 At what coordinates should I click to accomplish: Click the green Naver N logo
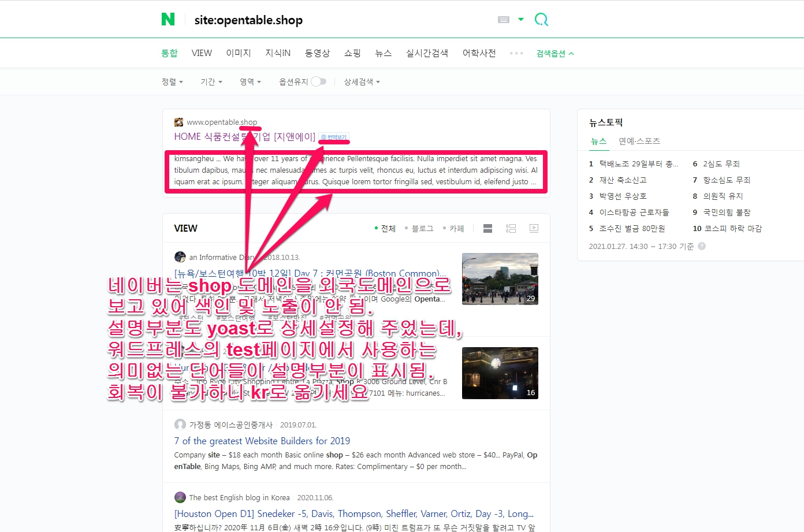pos(168,20)
